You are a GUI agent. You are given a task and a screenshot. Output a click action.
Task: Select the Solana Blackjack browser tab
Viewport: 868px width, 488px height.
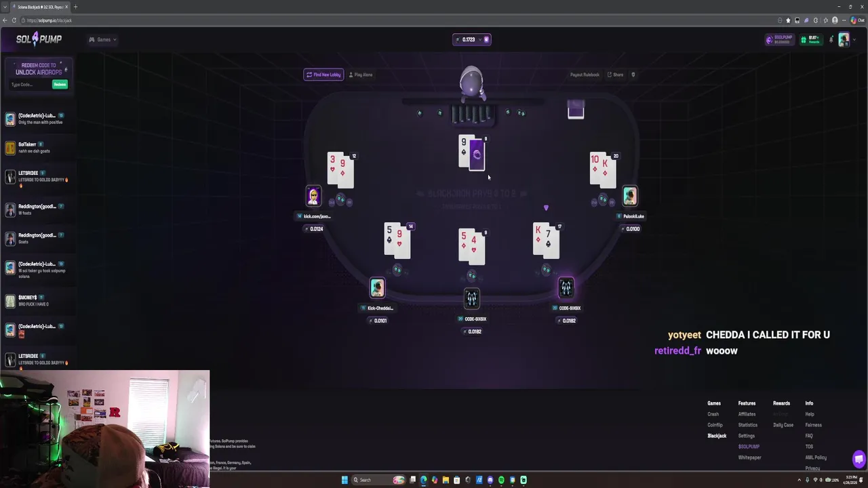40,7
